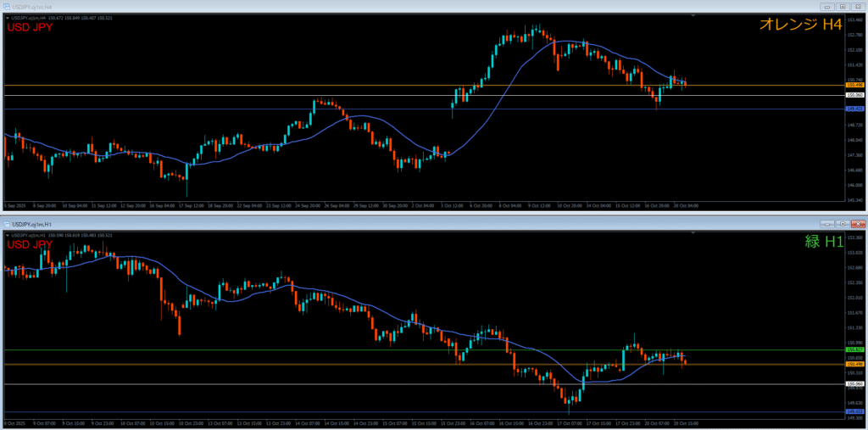Click the arrow beside the H1 chart's USDJPY info text
Image resolution: width=868 pixels, height=430 pixels.
point(7,234)
